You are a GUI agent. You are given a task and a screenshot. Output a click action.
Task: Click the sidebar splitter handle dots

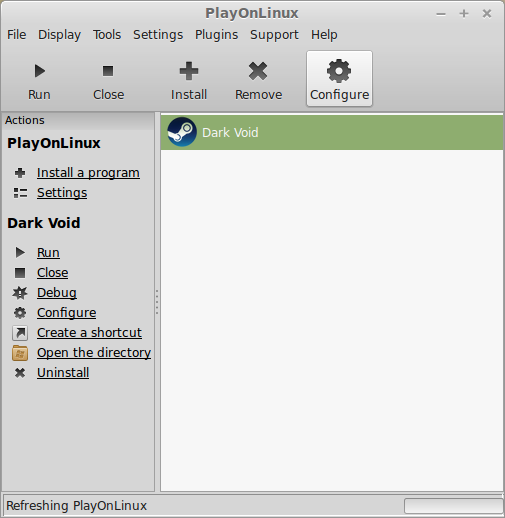157,302
